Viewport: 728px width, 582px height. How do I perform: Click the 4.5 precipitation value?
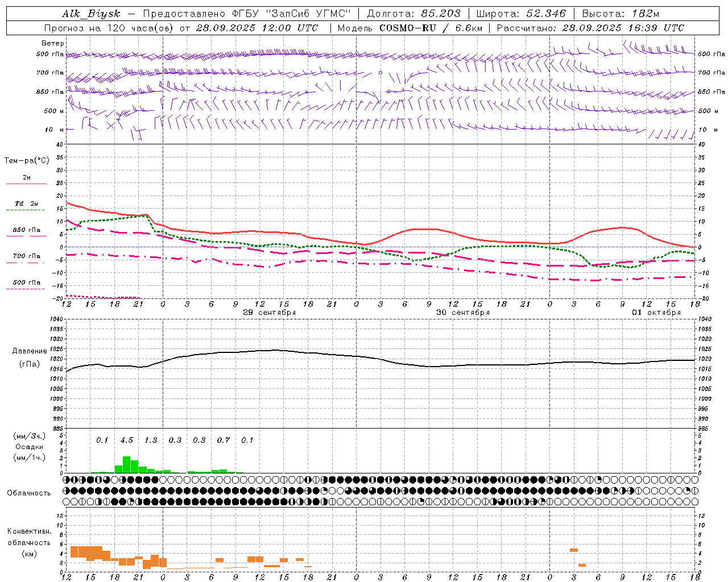126,440
